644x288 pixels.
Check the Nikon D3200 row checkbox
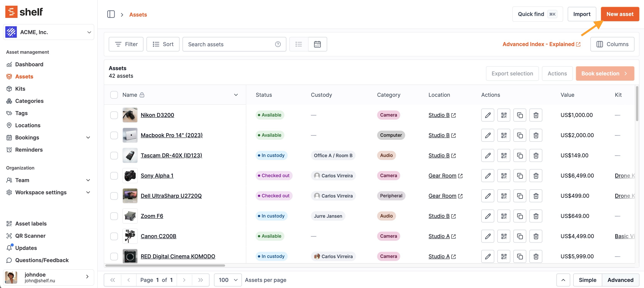tap(114, 115)
